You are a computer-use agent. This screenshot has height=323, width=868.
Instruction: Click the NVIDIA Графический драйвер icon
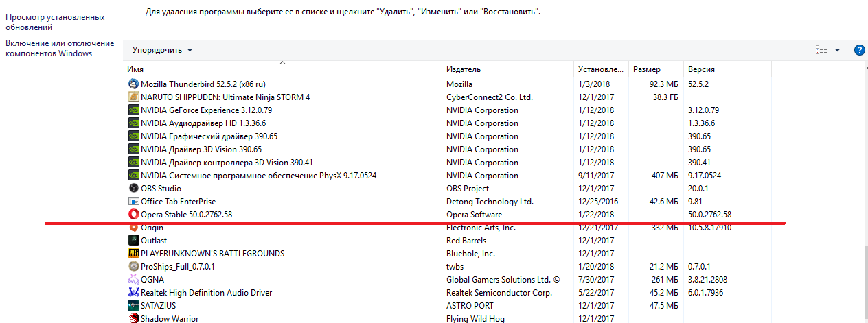coord(134,136)
